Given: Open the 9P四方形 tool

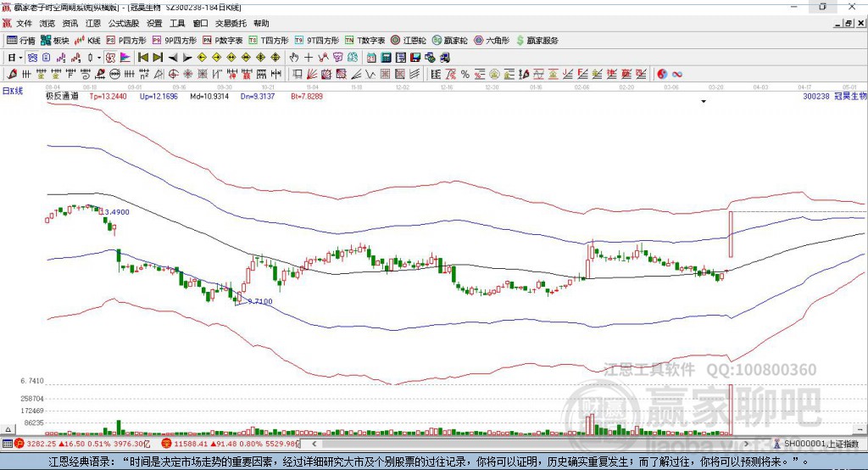Looking at the screenshot, I should [x=175, y=41].
